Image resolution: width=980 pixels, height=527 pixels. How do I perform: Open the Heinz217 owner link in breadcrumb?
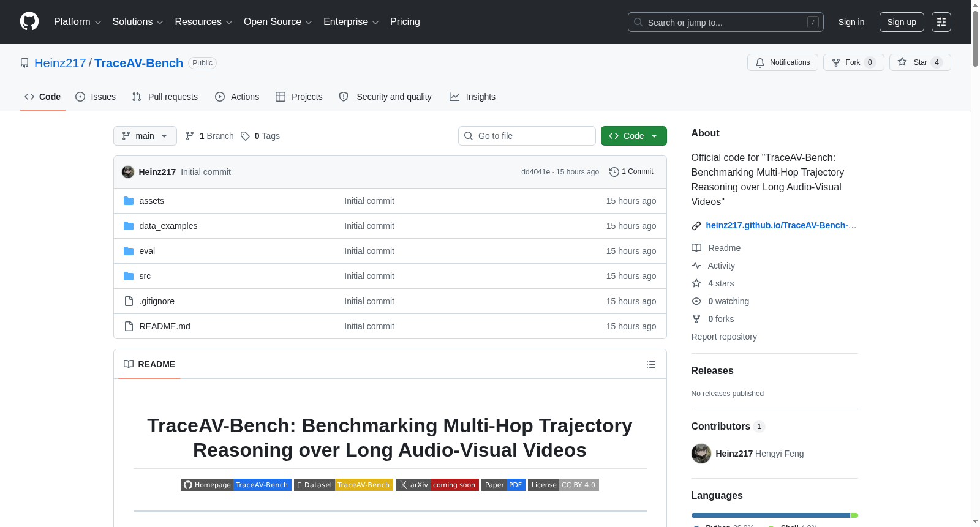pos(60,63)
